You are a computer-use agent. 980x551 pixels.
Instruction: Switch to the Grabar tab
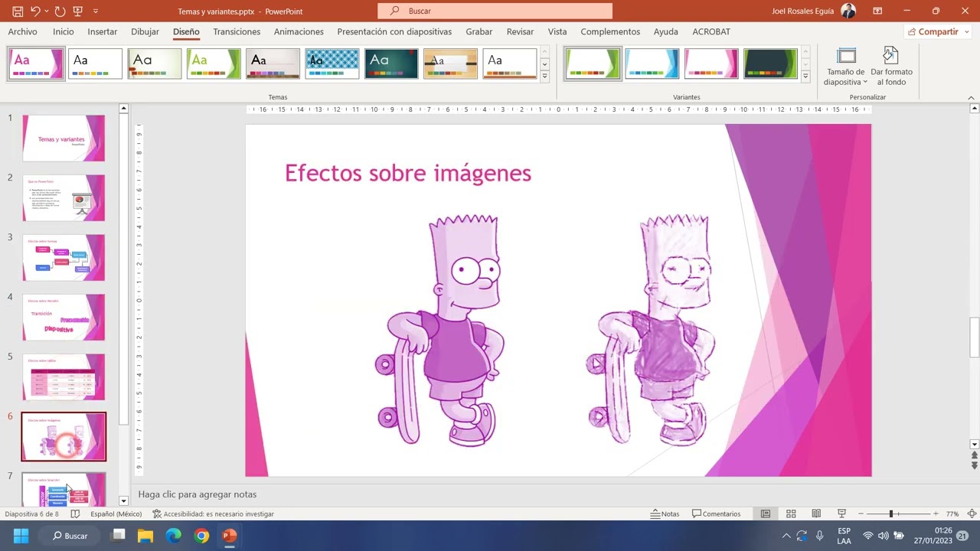[x=479, y=31]
